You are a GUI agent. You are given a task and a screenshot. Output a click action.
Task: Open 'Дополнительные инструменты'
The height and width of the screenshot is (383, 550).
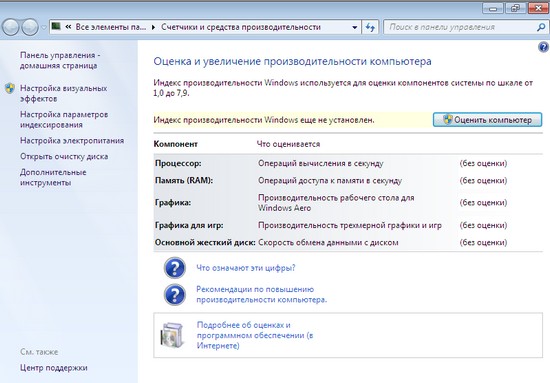click(x=53, y=177)
